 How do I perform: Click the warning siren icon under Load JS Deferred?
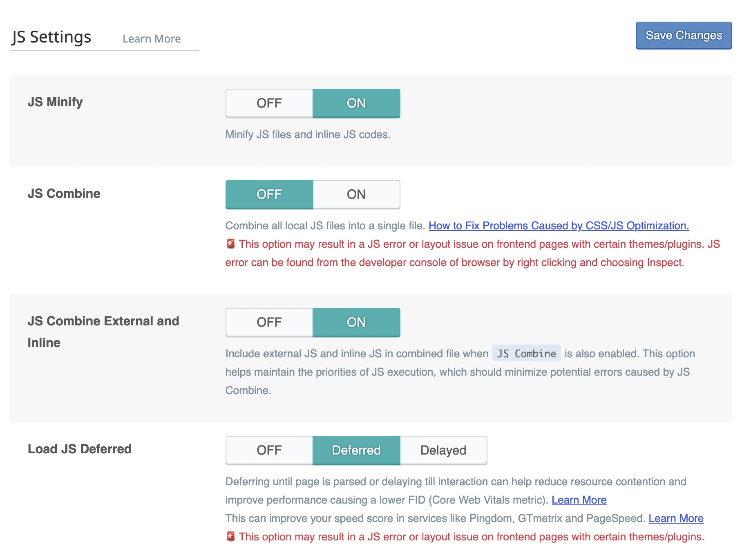230,536
